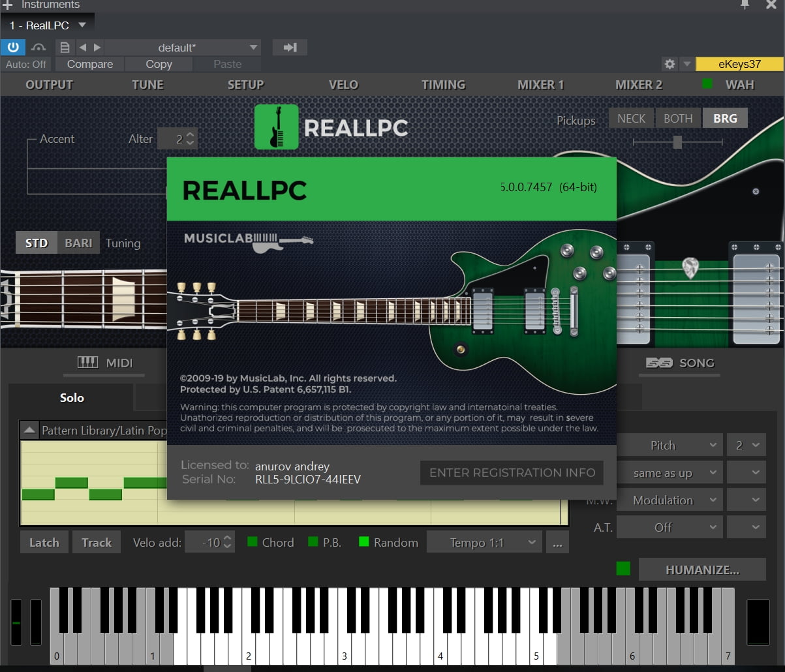Click the Latch button
The image size is (785, 672).
[x=44, y=542]
